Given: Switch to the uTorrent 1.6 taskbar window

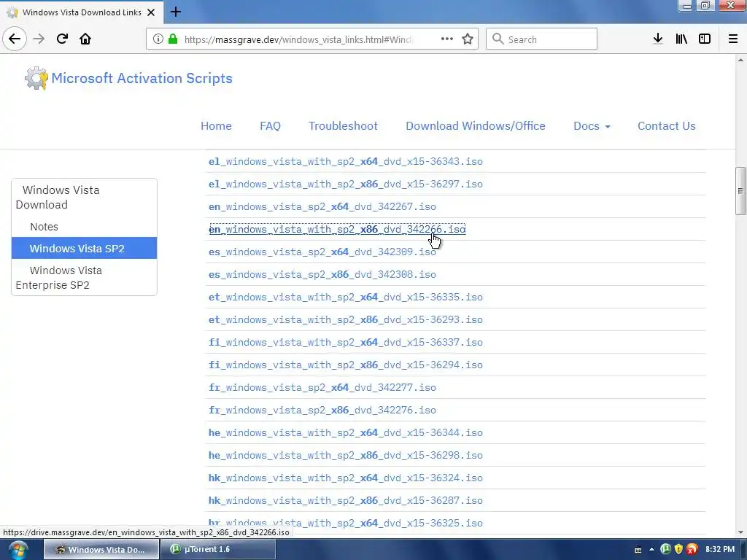Looking at the screenshot, I should pos(217,550).
